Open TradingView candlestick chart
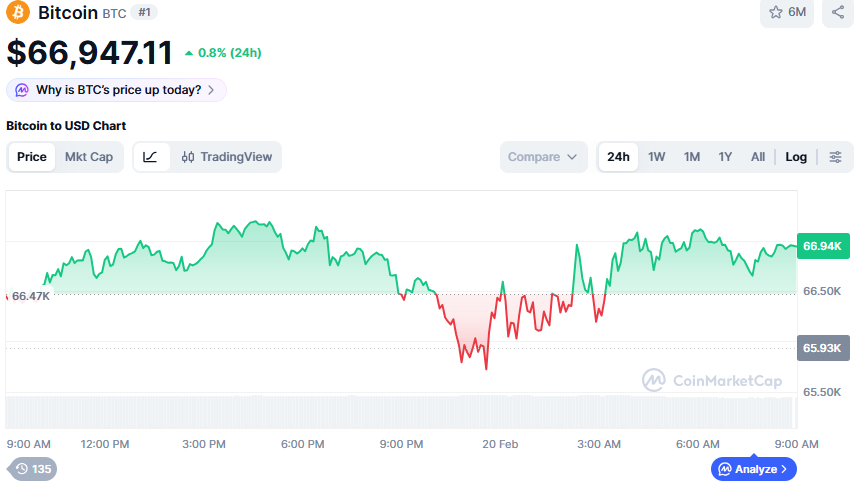The width and height of the screenshot is (862, 483). coord(227,157)
